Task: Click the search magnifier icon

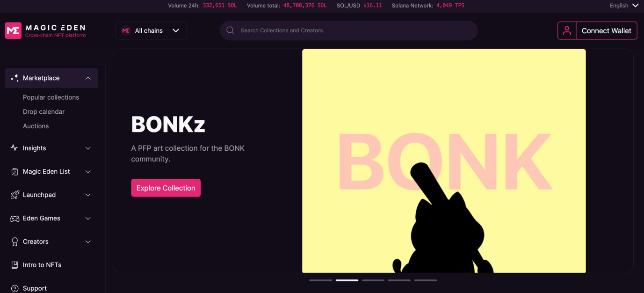Action: [x=230, y=30]
